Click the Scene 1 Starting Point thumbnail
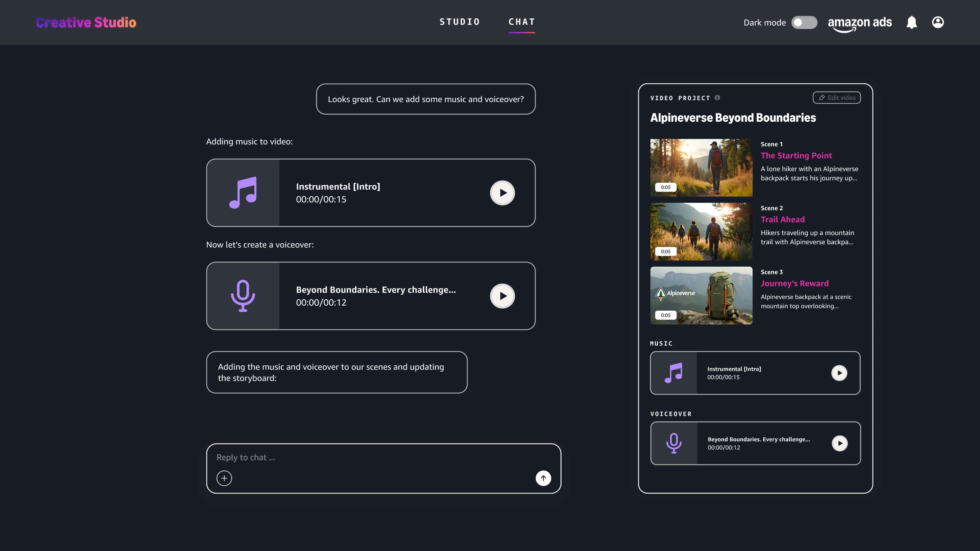This screenshot has height=551, width=980. (701, 167)
